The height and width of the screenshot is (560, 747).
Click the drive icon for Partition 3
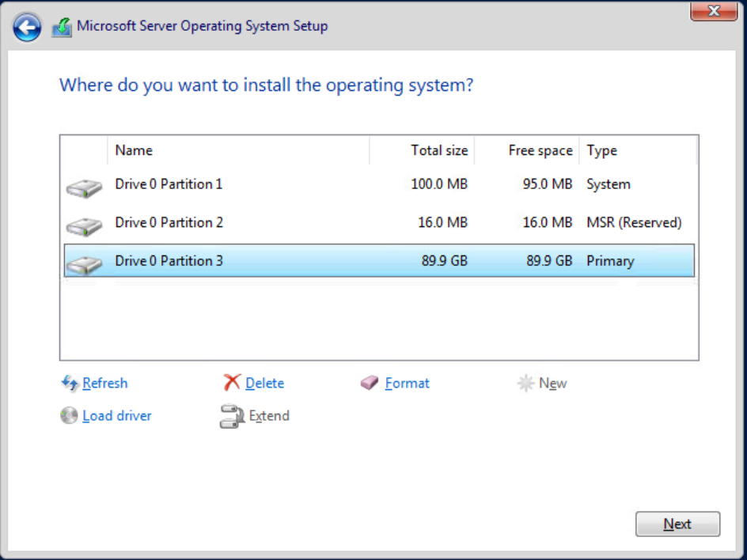[x=84, y=264]
